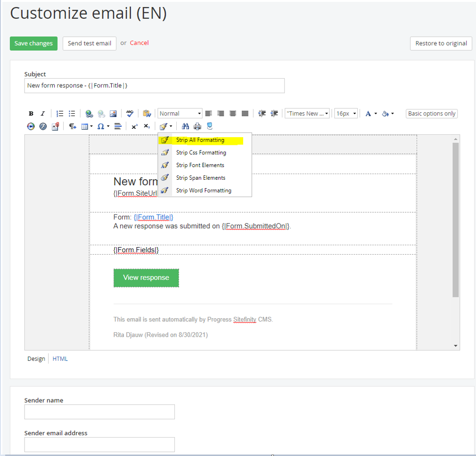Toggle bold formatting
This screenshot has height=456, width=476.
(x=31, y=113)
